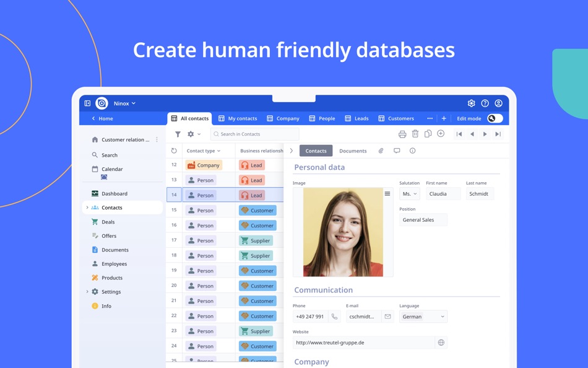The image size is (588, 368).
Task: Add a new view tab
Action: pos(444,118)
